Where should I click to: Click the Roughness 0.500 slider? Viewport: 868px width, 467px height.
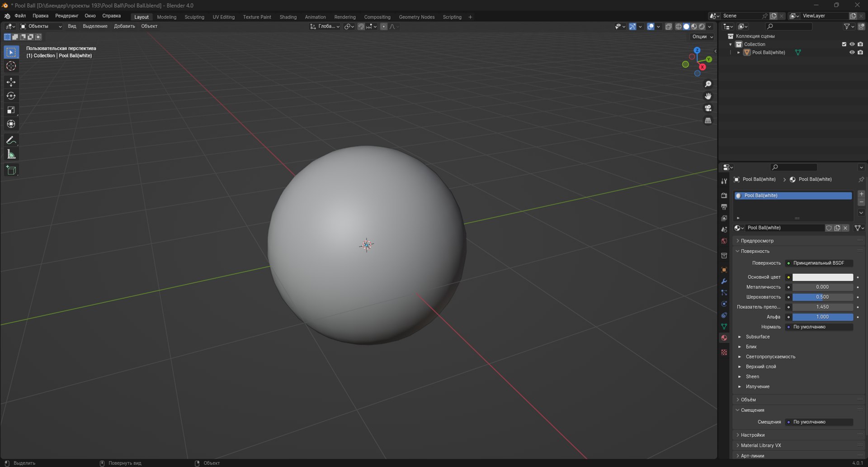pyautogui.click(x=823, y=297)
